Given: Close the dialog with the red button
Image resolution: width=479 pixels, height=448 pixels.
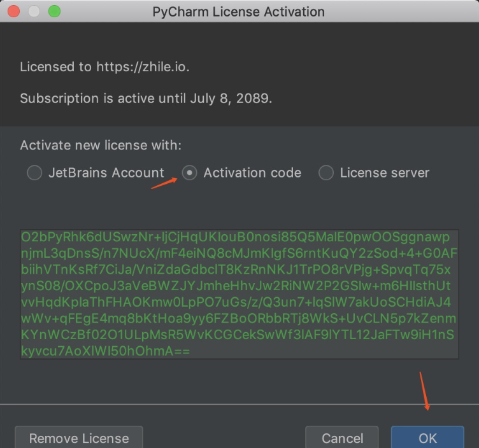Looking at the screenshot, I should point(14,11).
